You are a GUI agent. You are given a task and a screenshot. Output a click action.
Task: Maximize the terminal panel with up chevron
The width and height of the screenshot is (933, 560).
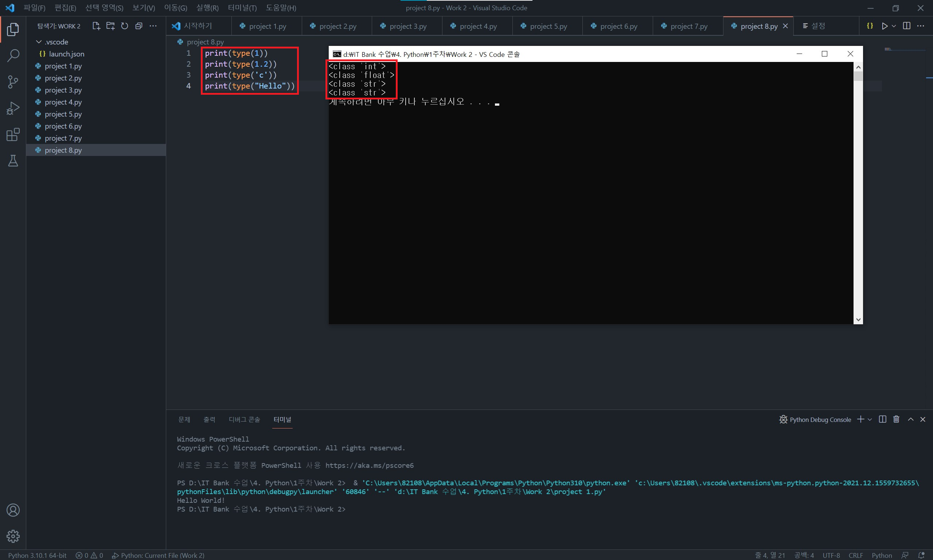pyautogui.click(x=911, y=419)
